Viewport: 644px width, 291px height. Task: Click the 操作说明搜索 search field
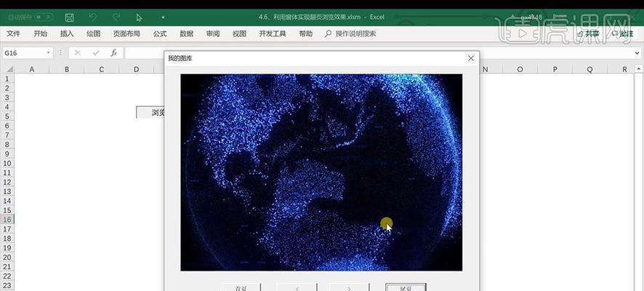(x=355, y=33)
